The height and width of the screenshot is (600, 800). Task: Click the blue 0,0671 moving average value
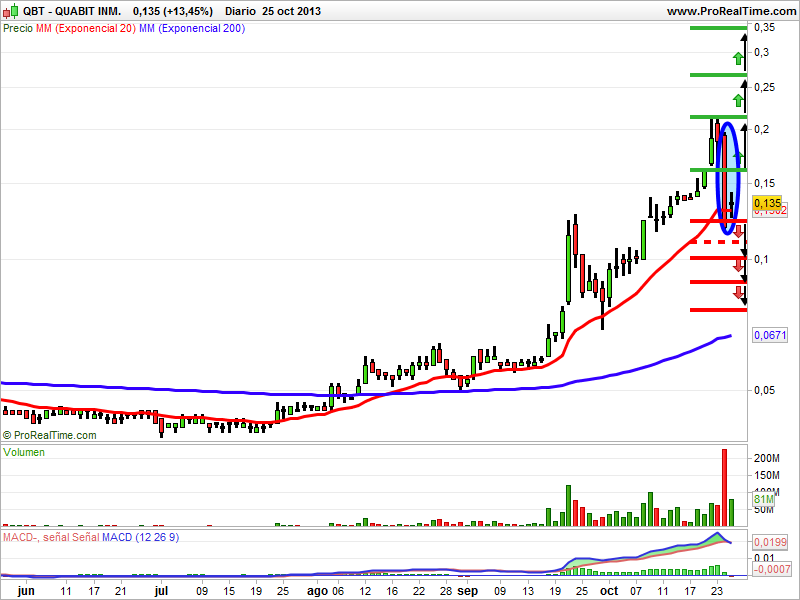tap(768, 334)
